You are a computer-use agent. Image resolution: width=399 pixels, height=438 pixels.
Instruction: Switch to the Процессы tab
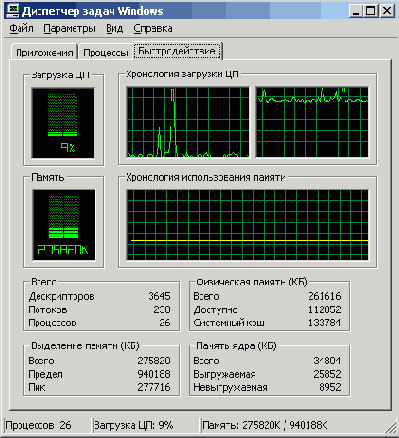click(106, 52)
